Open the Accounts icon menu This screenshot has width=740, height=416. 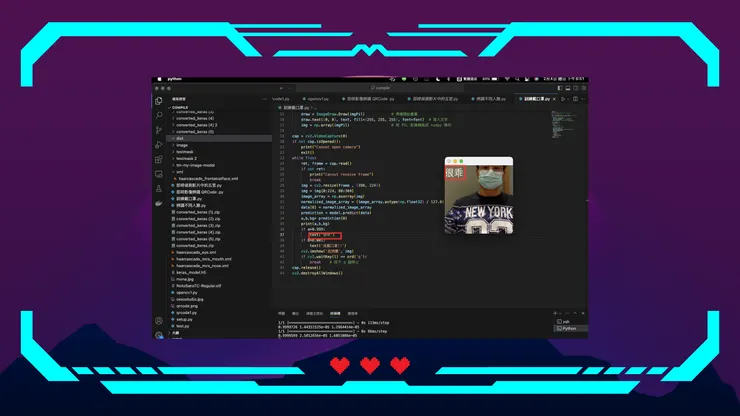(x=159, y=321)
